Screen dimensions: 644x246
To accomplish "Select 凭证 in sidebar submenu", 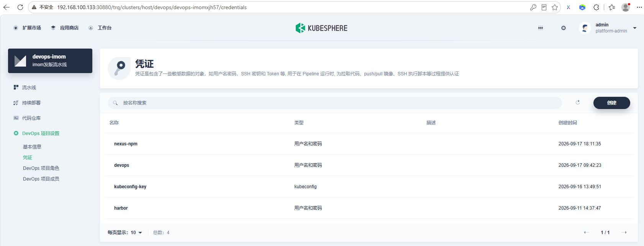I will (28, 158).
